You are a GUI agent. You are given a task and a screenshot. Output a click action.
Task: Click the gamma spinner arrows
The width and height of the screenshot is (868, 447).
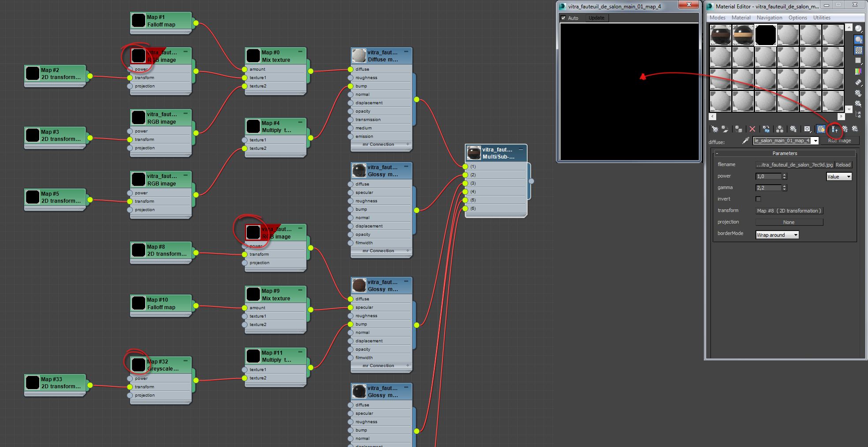pos(784,188)
